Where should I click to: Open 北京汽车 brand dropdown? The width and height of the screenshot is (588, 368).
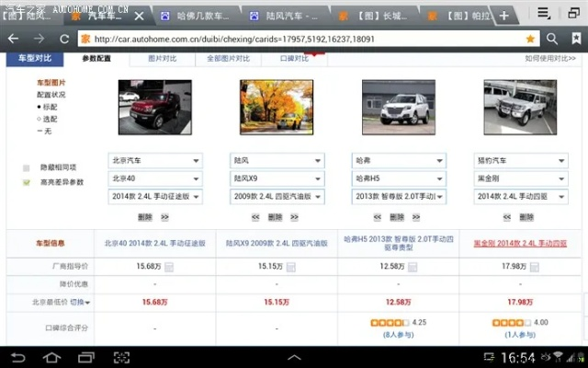155,160
